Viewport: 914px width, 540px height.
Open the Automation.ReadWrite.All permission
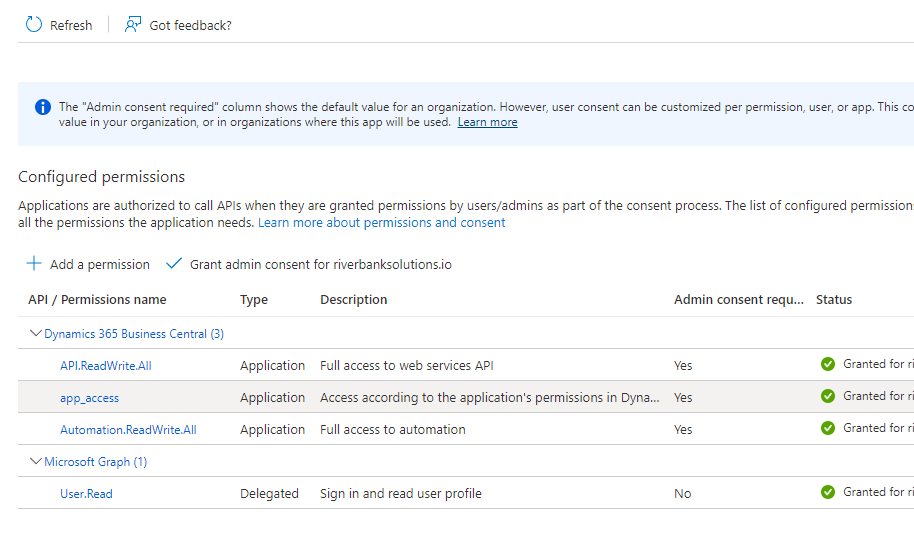click(128, 430)
